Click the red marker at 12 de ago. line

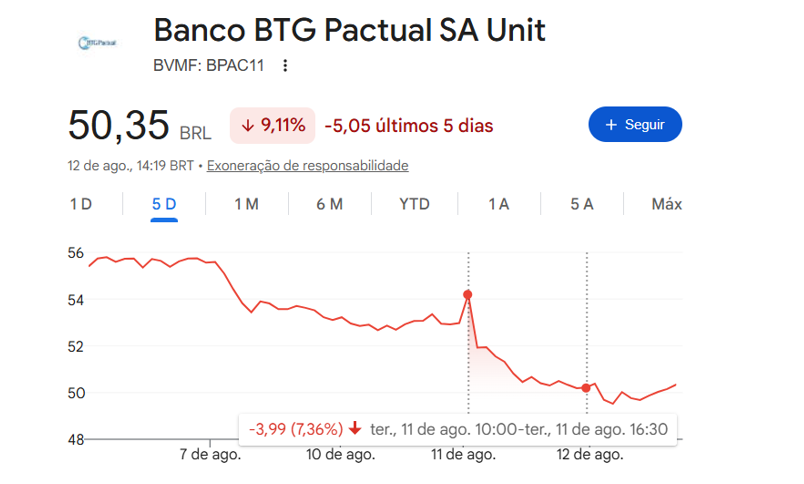click(586, 388)
